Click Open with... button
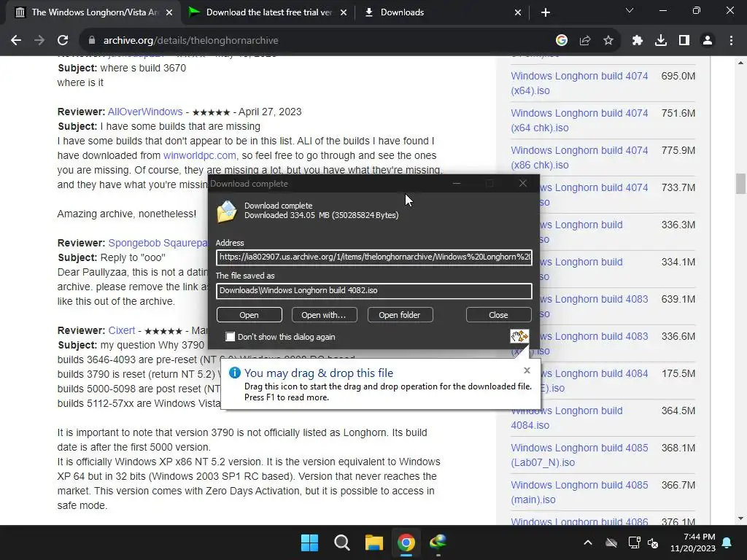This screenshot has width=747, height=560. [x=325, y=315]
